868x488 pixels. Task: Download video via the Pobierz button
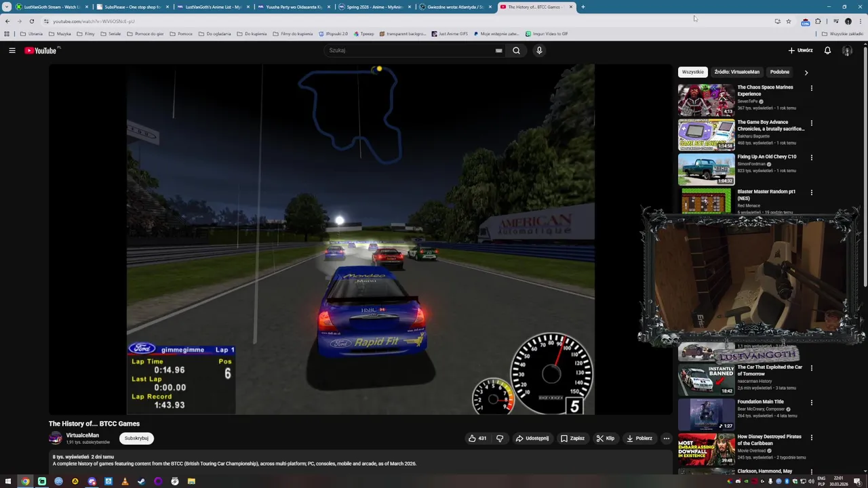click(639, 439)
